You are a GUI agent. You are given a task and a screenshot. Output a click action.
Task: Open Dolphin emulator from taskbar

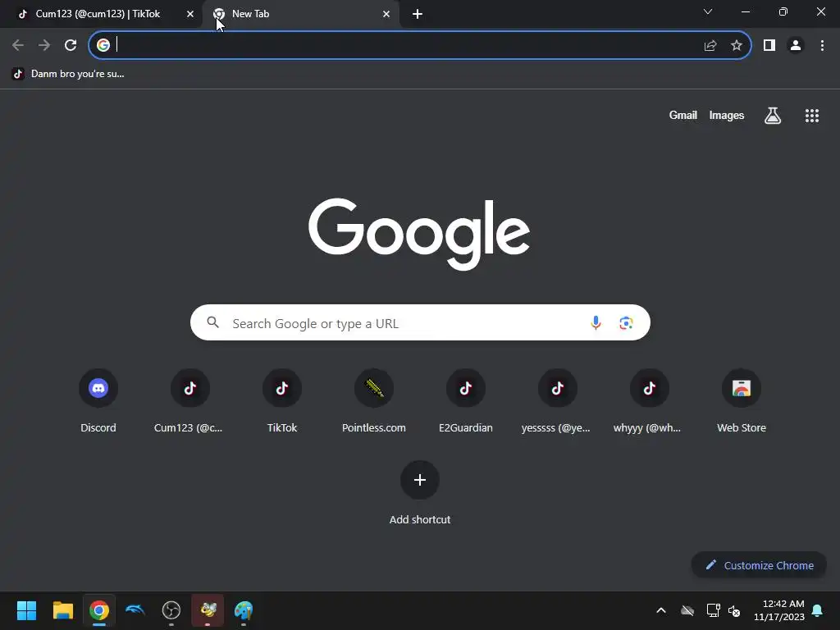[135, 610]
